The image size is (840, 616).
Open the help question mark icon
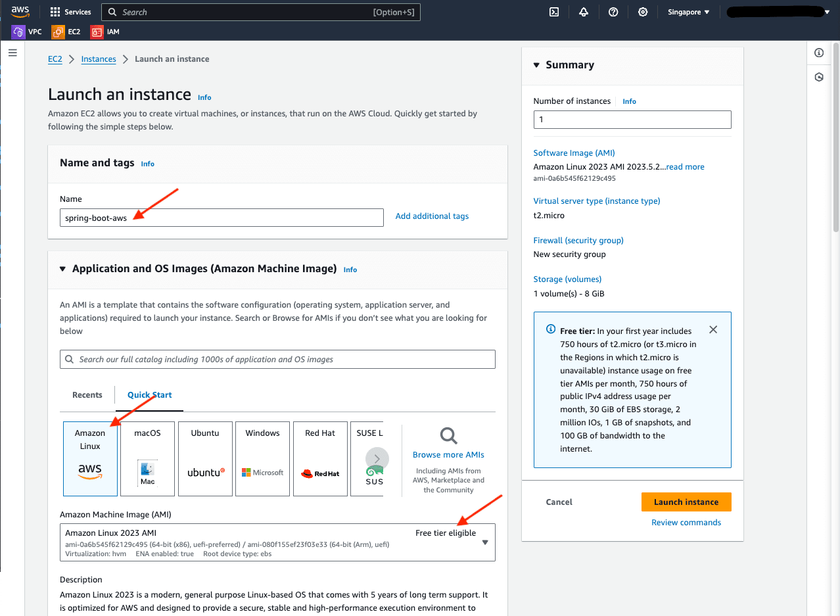point(613,12)
